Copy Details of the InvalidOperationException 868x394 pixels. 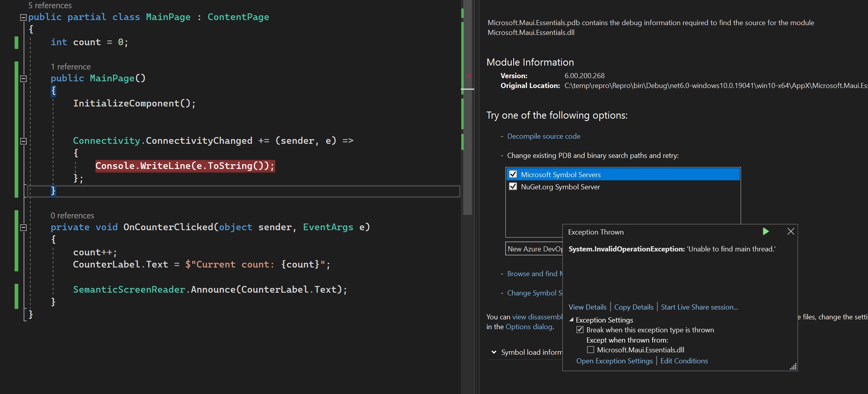click(633, 307)
